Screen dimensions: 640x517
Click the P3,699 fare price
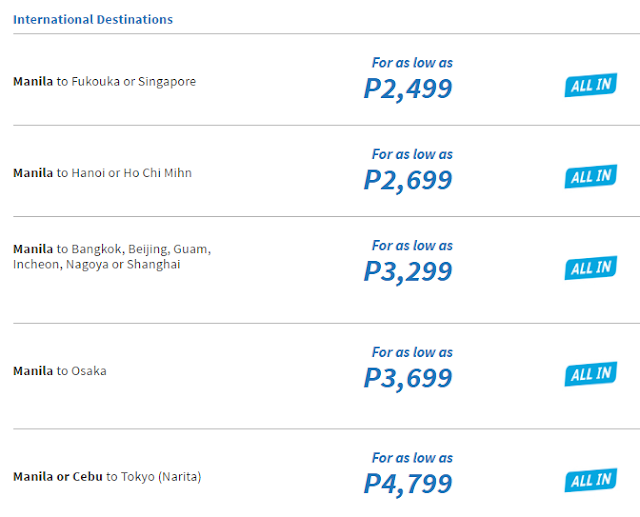point(408,378)
